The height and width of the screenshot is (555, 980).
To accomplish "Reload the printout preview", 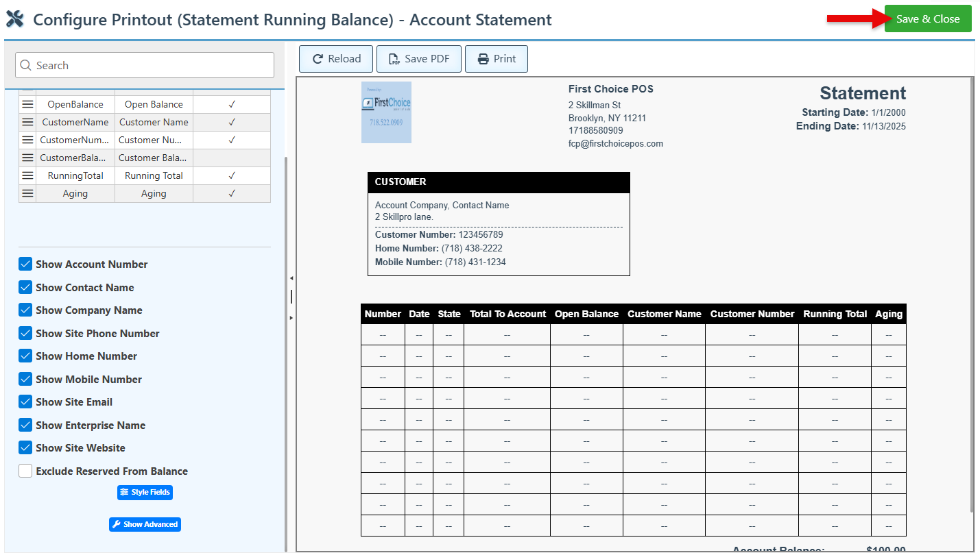I will pos(336,59).
